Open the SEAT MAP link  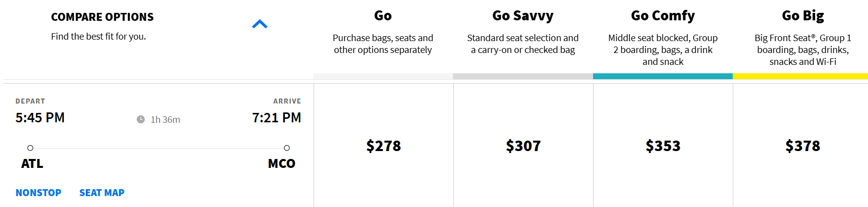tap(102, 193)
